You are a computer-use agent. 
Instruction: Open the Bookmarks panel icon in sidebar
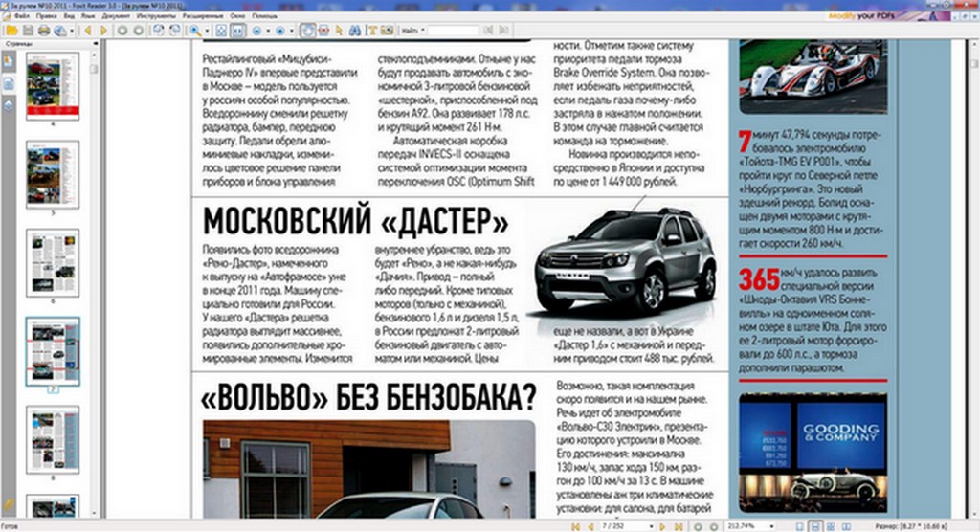coord(8,61)
